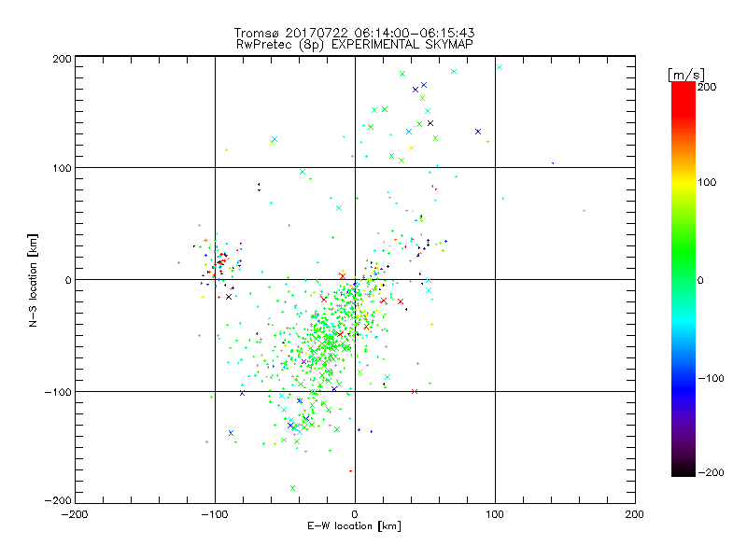The height and width of the screenshot is (560, 747).
Task: Select the red top of the colorbar
Action: pyautogui.click(x=684, y=91)
